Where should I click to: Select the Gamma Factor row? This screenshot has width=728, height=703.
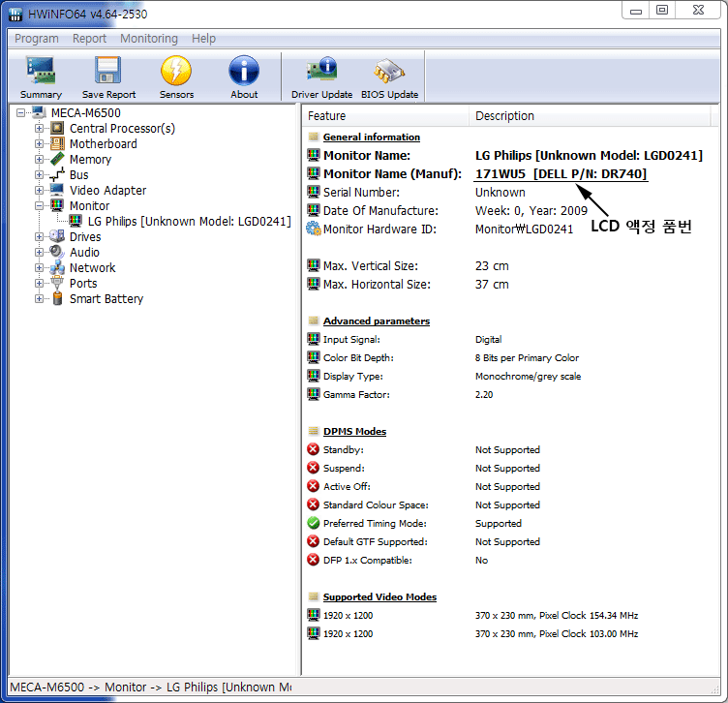click(509, 395)
